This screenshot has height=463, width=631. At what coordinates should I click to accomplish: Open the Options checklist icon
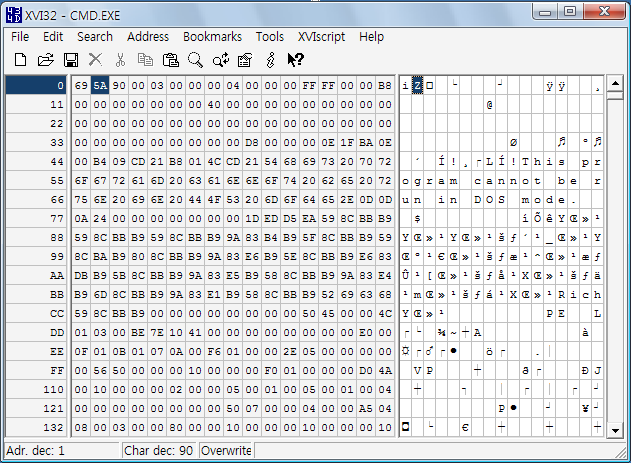[245, 60]
